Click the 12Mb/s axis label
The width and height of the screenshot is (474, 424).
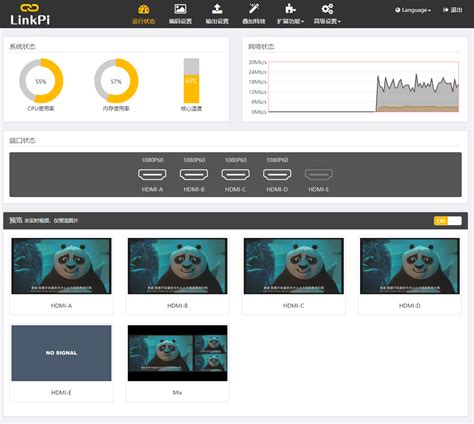257,92
